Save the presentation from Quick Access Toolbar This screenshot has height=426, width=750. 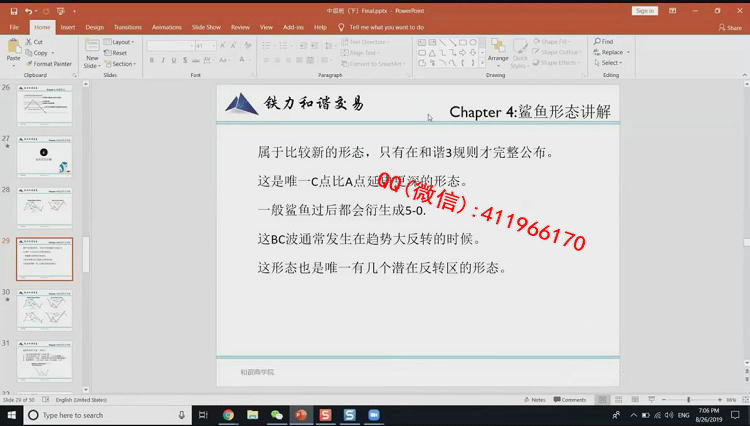pos(14,11)
